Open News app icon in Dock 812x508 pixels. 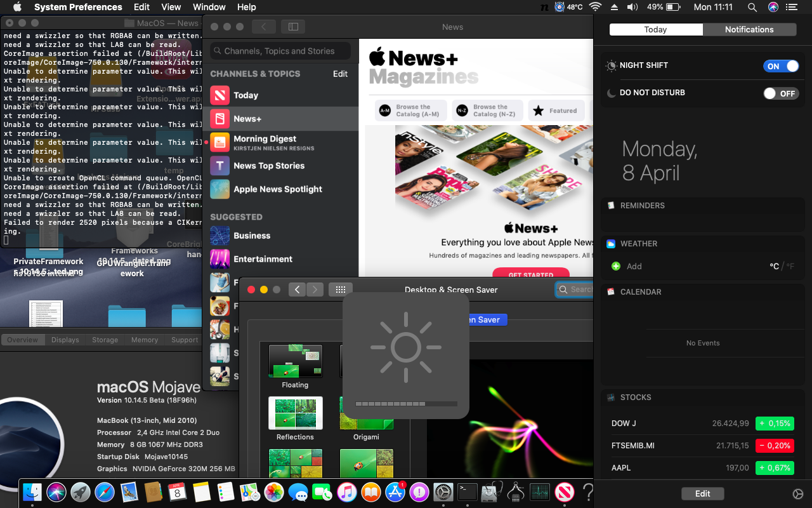click(564, 492)
